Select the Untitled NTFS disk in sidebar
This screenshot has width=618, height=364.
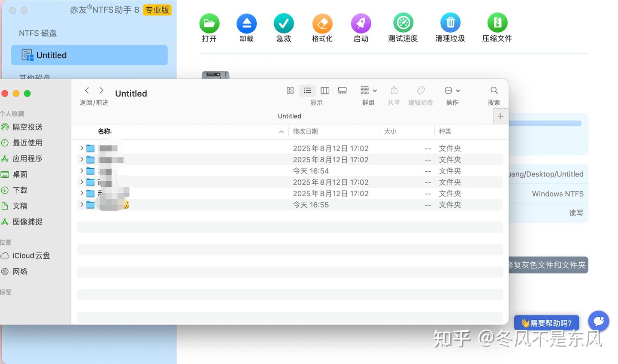(89, 55)
